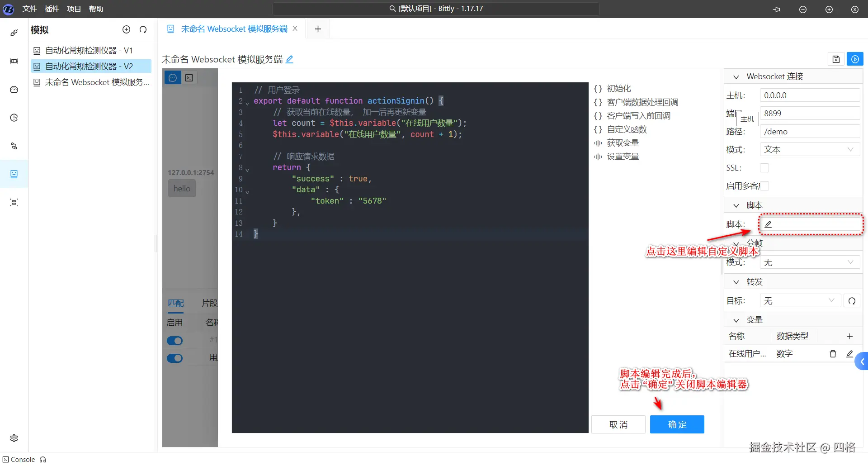The width and height of the screenshot is (868, 466).
Task: Close the 未命名 Websocket 模拟服务端 tab
Action: (x=295, y=29)
